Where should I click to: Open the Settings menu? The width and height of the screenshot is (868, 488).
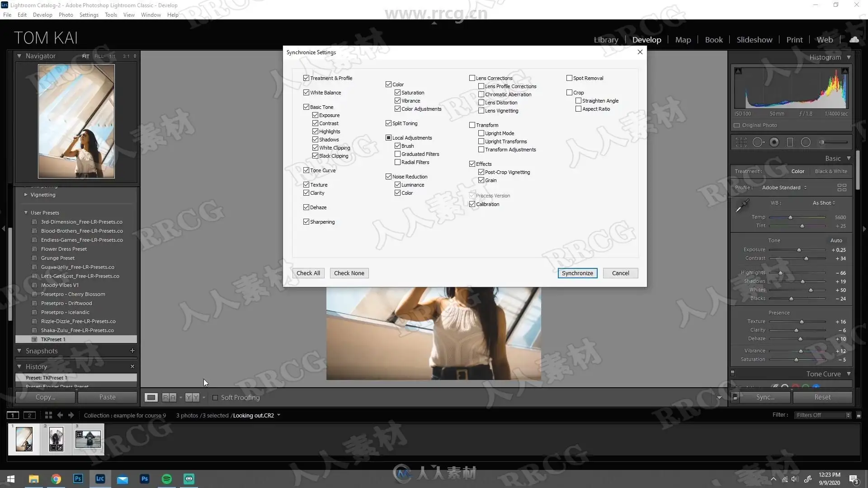point(89,14)
